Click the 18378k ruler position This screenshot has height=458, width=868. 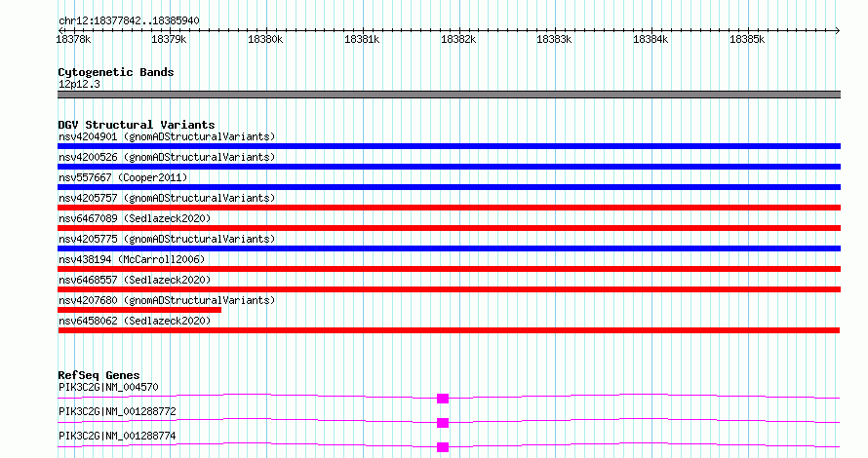pos(73,39)
